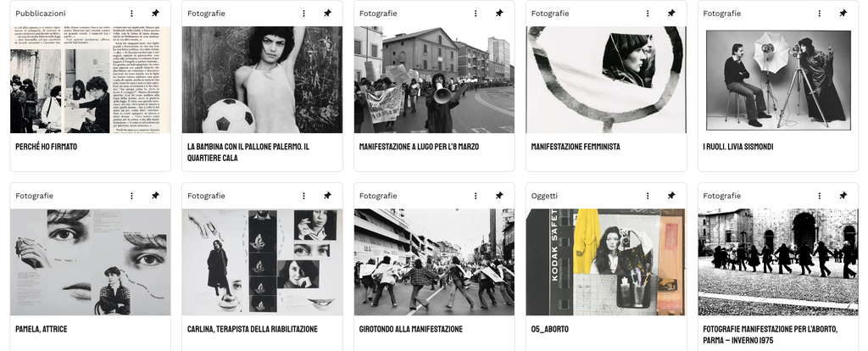Open the I ruoli. Livia Sismondi title
The image size is (868, 351).
pyautogui.click(x=738, y=147)
